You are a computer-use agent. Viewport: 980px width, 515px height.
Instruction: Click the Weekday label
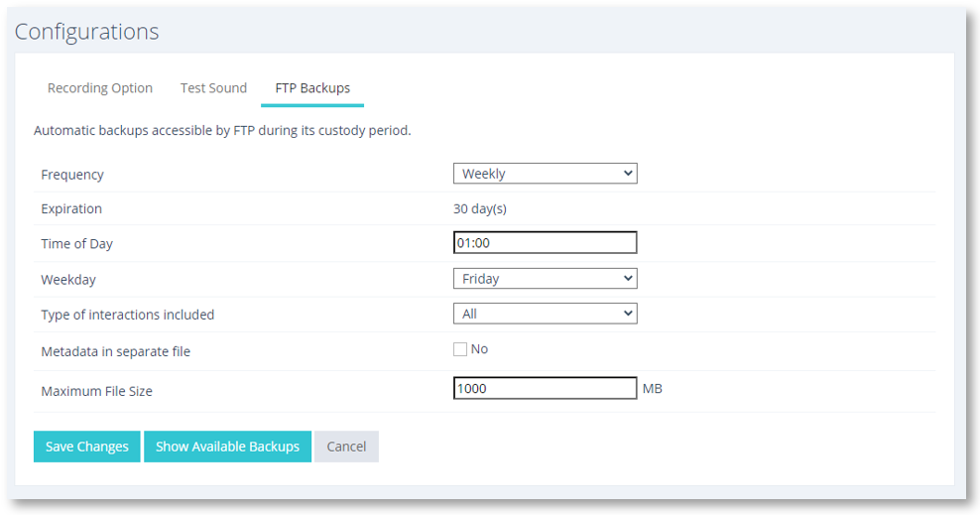click(68, 280)
